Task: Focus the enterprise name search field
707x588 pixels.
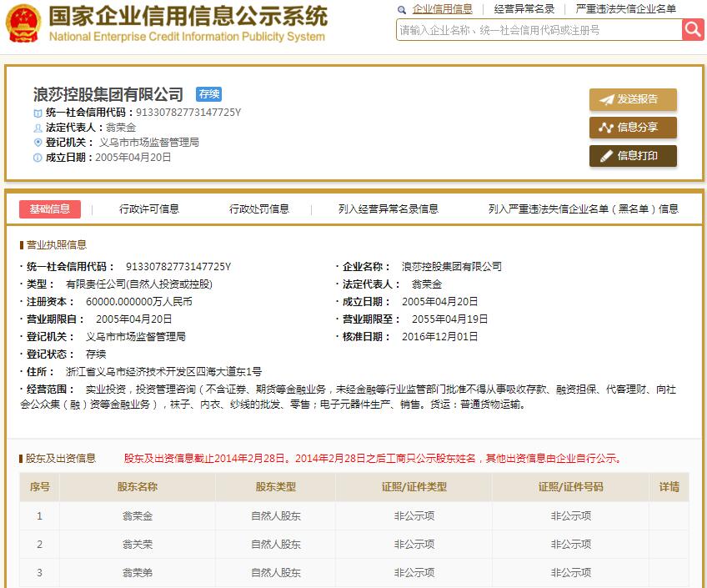Action: click(538, 30)
